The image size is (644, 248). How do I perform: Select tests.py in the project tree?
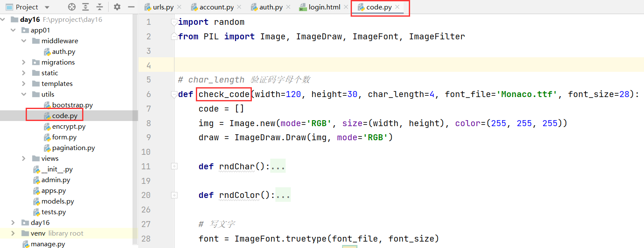coord(53,212)
